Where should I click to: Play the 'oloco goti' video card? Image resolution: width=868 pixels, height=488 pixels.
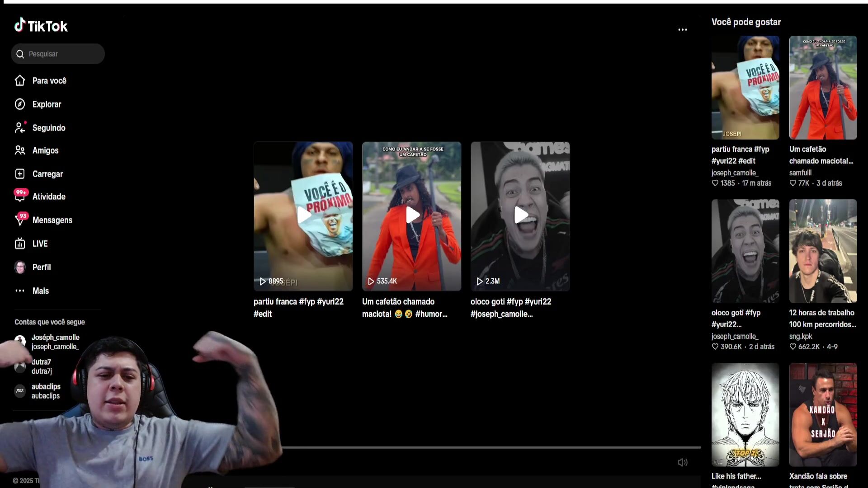coord(520,216)
